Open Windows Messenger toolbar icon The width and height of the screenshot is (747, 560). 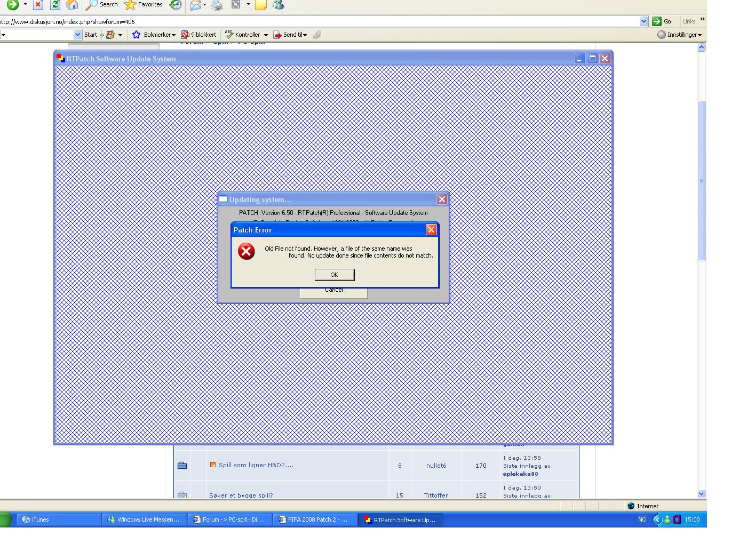tap(278, 5)
